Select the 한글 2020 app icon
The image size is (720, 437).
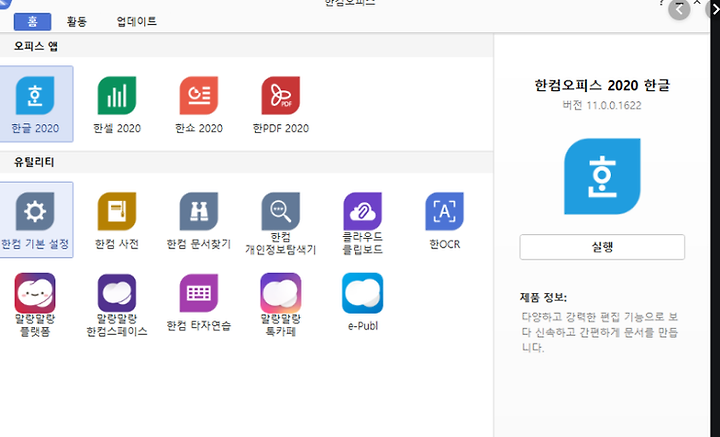click(x=35, y=95)
